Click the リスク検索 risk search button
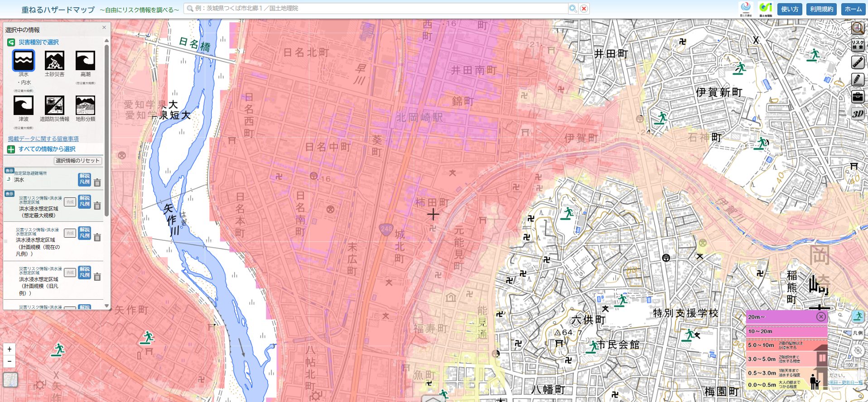 pyautogui.click(x=857, y=45)
